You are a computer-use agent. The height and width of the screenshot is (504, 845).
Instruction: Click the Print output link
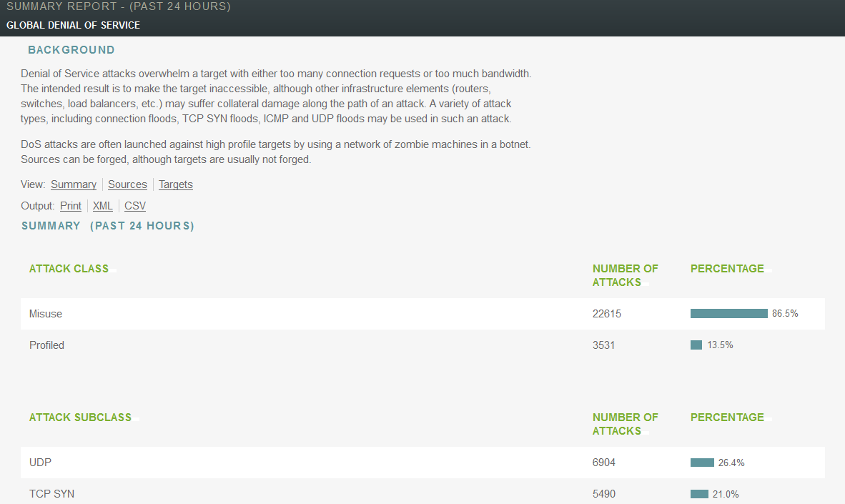71,206
